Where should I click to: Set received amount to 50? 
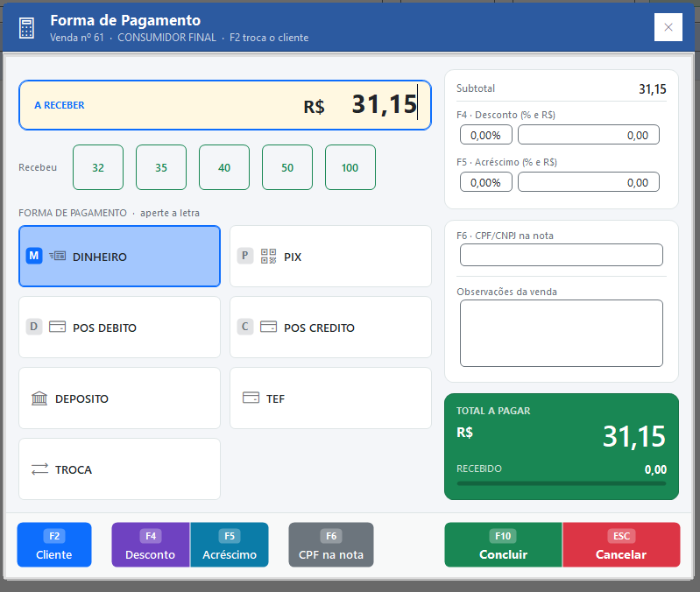(x=287, y=167)
